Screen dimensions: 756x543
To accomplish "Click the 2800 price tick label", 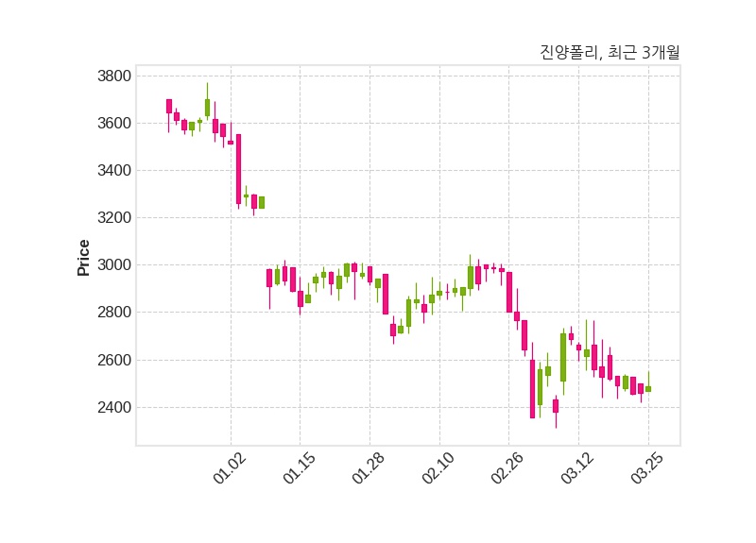I will pyautogui.click(x=114, y=313).
